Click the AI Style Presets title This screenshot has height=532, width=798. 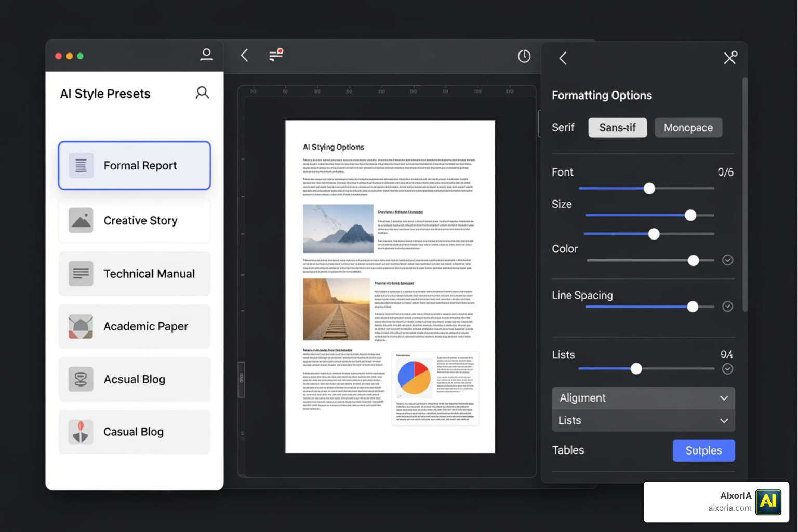coord(105,94)
